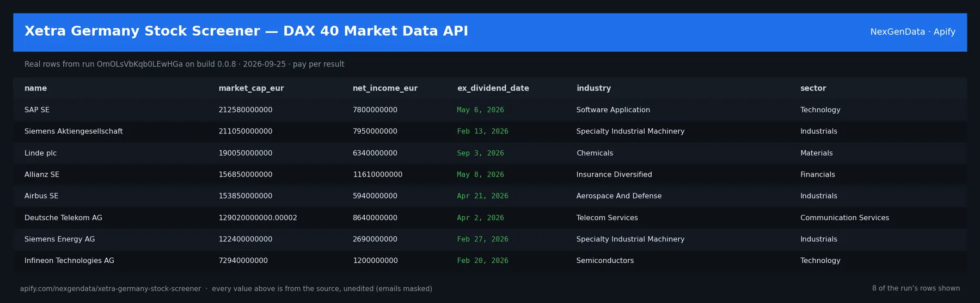The height and width of the screenshot is (303, 980).
Task: Click Airbus SE's Industrials sector cell
Action: pos(818,196)
